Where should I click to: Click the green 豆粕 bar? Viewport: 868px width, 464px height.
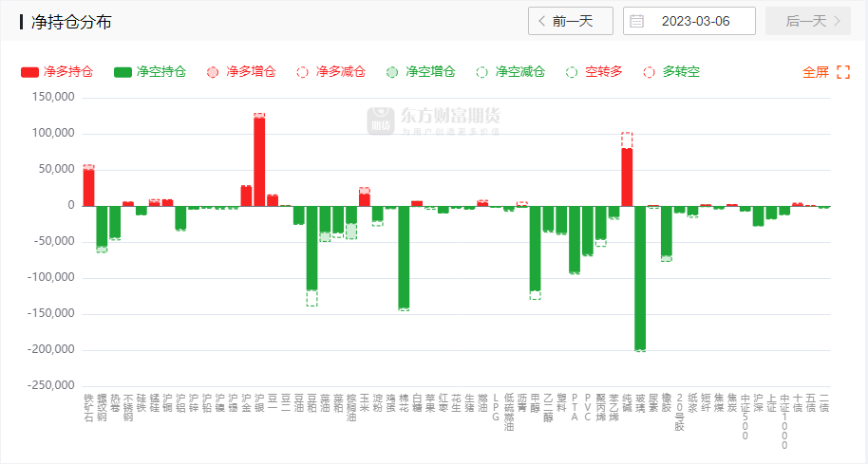pos(311,247)
